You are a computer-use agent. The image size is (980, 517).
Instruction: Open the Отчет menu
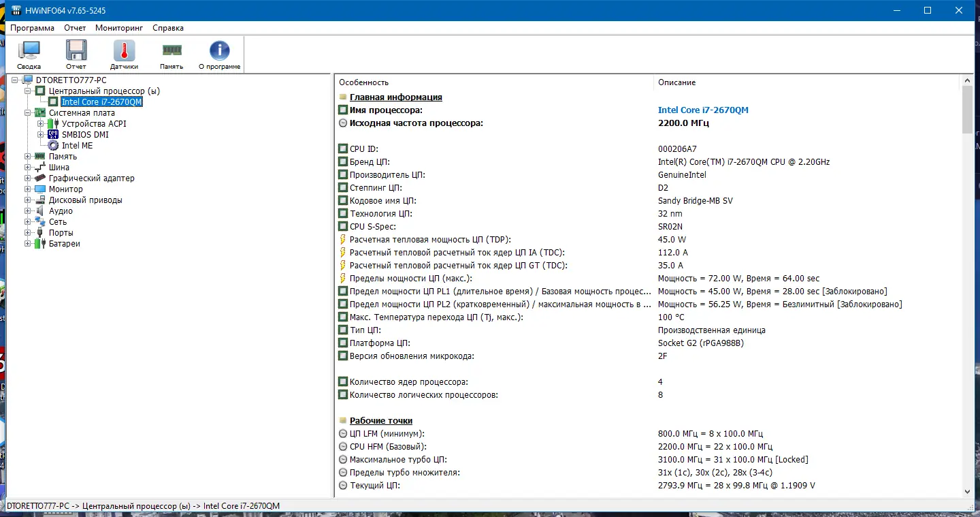pos(75,28)
